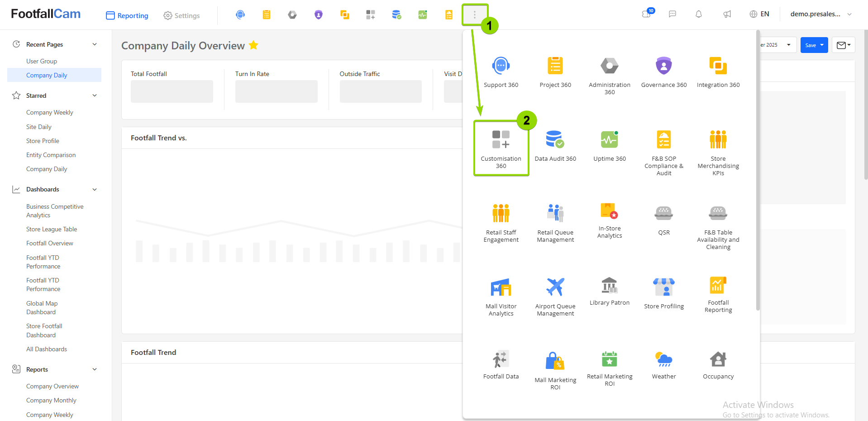Open Site Daily from Starred
Image resolution: width=868 pixels, height=421 pixels.
tap(39, 127)
